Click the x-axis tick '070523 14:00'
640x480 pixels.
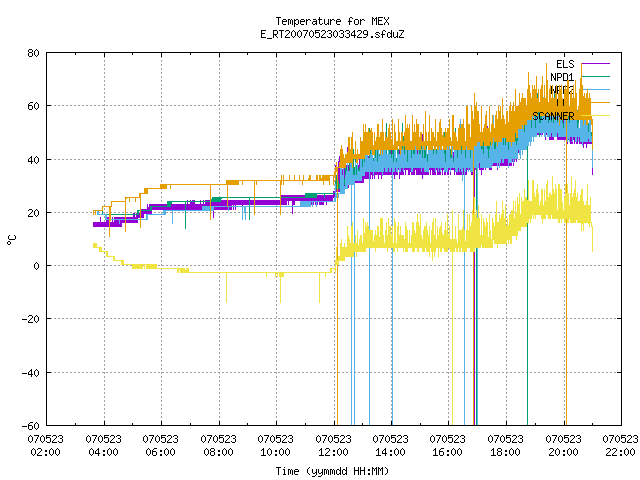tap(391, 445)
